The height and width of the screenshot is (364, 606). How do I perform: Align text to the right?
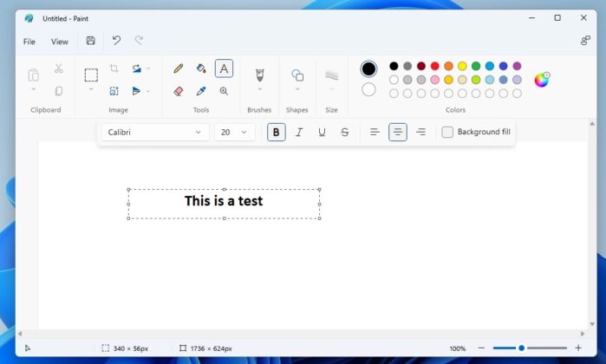click(420, 132)
